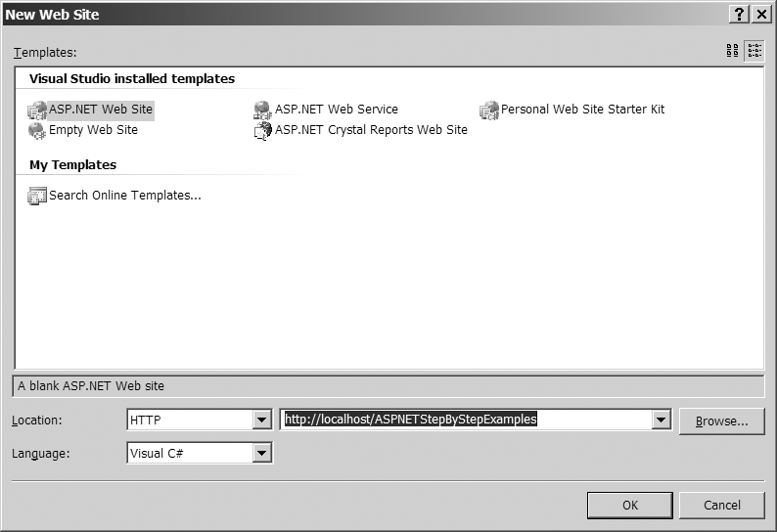Viewport: 777px width, 532px height.
Task: Select the Personal Web Site Starter Kit icon
Action: [x=489, y=110]
